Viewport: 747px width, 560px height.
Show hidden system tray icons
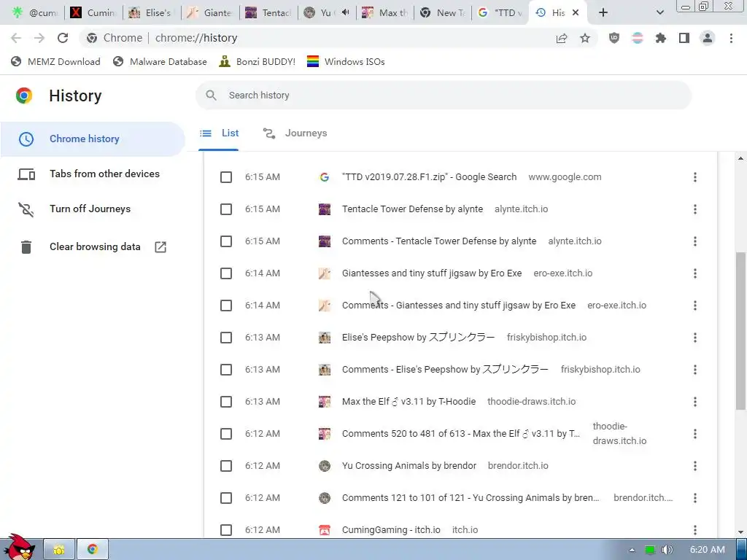pos(632,550)
